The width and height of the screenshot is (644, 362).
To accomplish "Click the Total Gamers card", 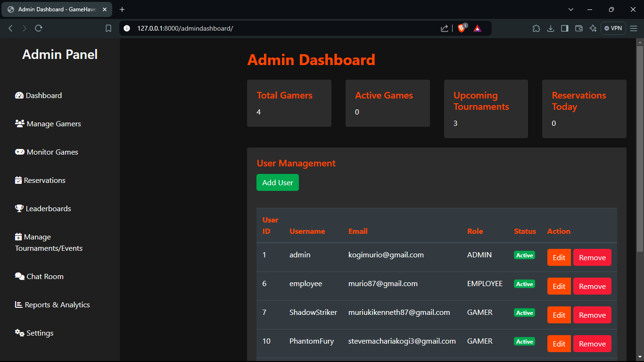I will point(289,103).
